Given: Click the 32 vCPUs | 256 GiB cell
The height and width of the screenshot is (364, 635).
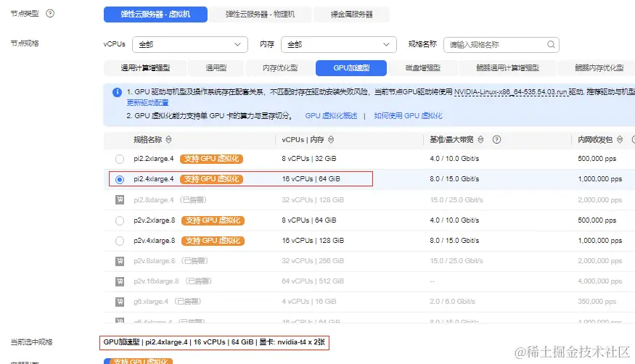Looking at the screenshot, I should (313, 261).
